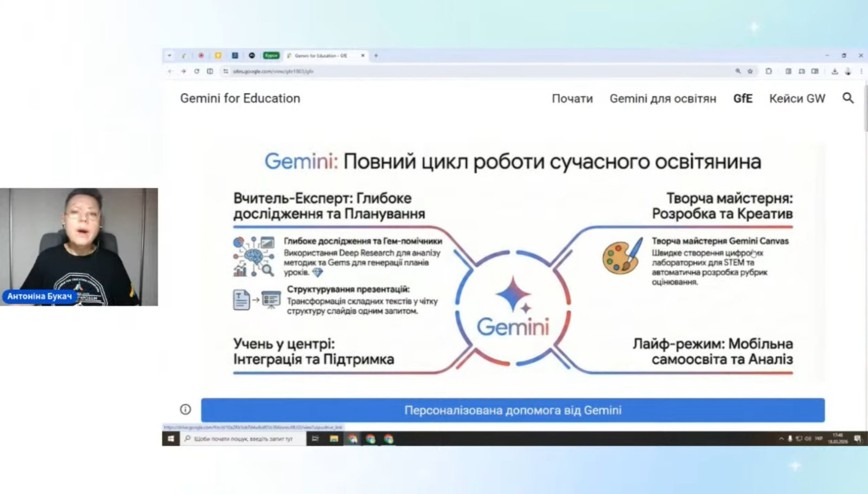Expand the tab search dropdown arrow
This screenshot has height=494, width=868.
click(x=169, y=55)
